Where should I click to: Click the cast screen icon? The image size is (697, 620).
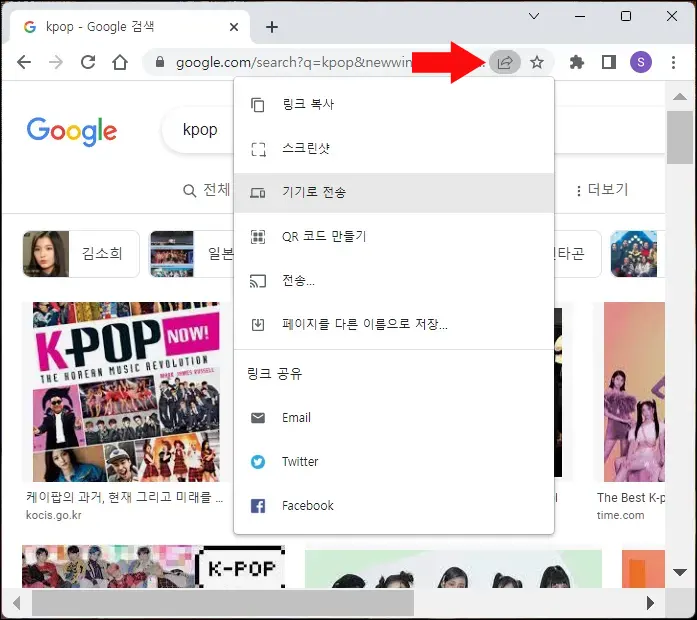tap(258, 281)
